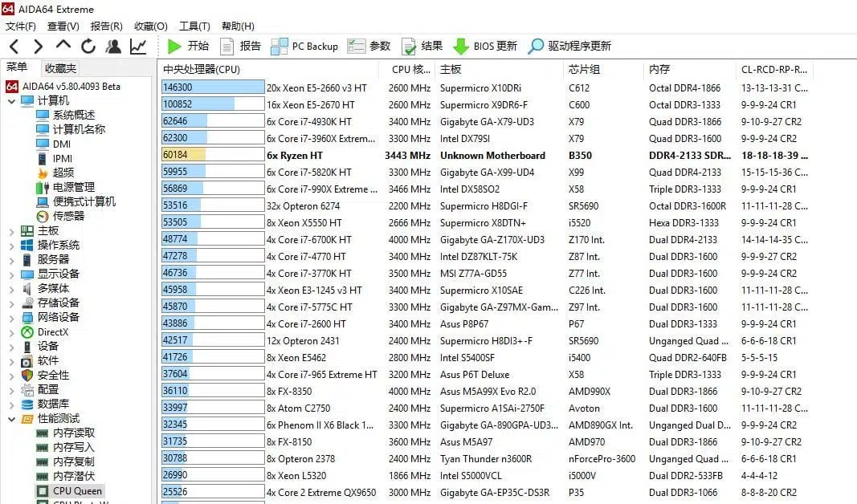Select 内存写入 benchmark

pos(66,448)
